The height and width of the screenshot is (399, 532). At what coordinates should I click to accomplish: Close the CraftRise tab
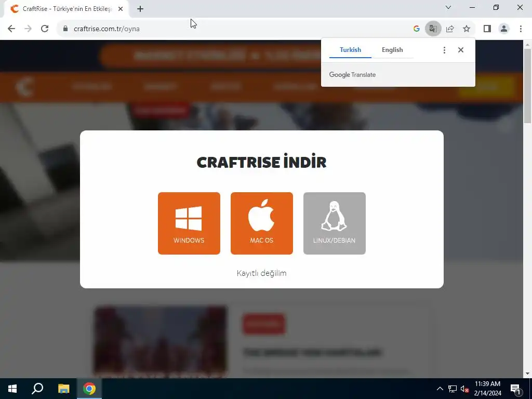120,9
